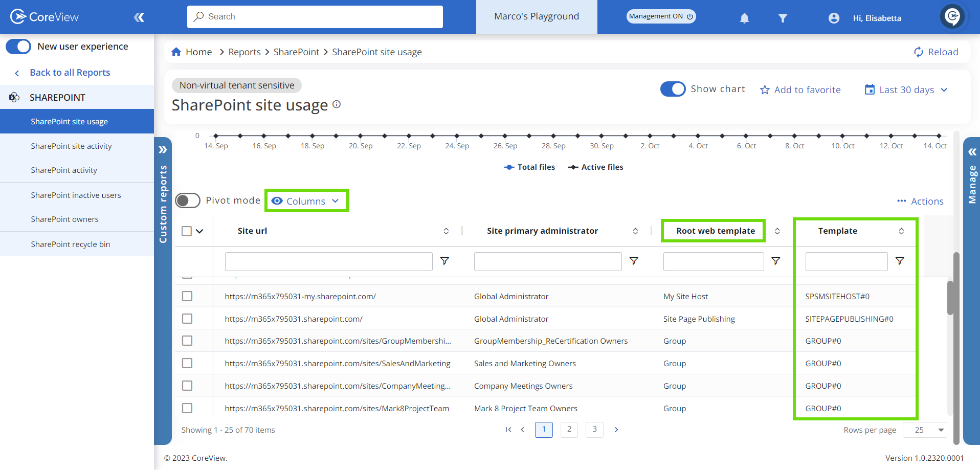Open SharePoint site activity report
The width and height of the screenshot is (980, 470).
click(71, 146)
